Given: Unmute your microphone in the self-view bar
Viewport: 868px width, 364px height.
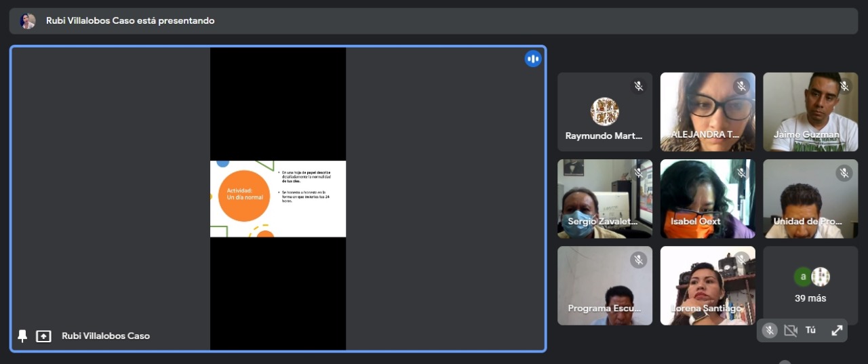Looking at the screenshot, I should (x=770, y=330).
